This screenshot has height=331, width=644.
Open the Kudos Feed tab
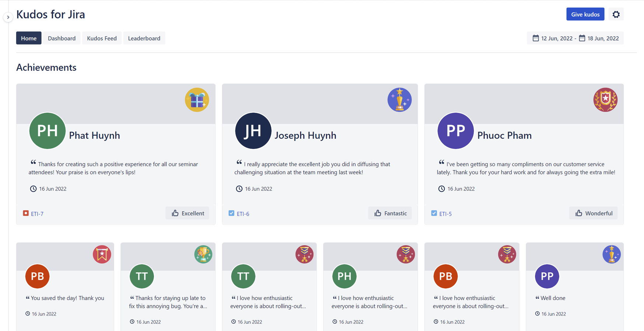click(102, 38)
